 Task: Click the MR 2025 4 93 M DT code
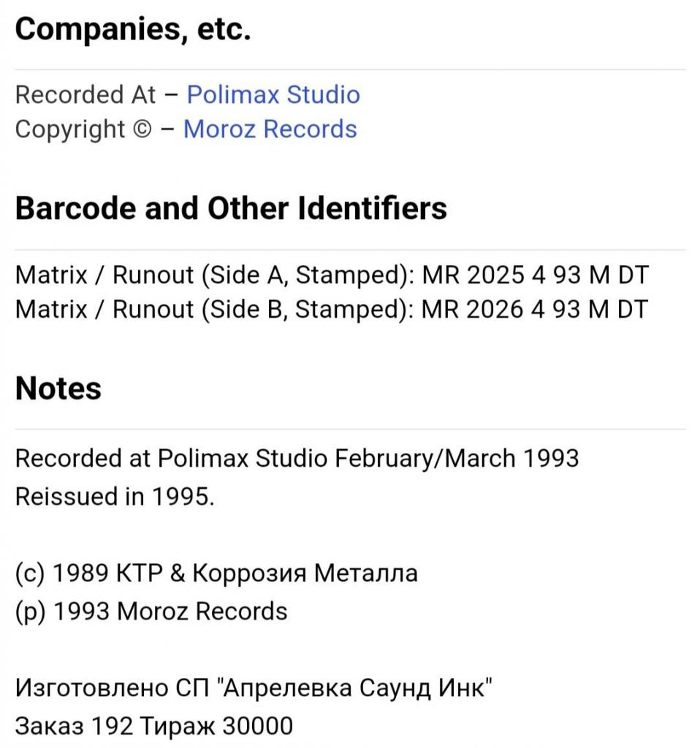(x=536, y=275)
